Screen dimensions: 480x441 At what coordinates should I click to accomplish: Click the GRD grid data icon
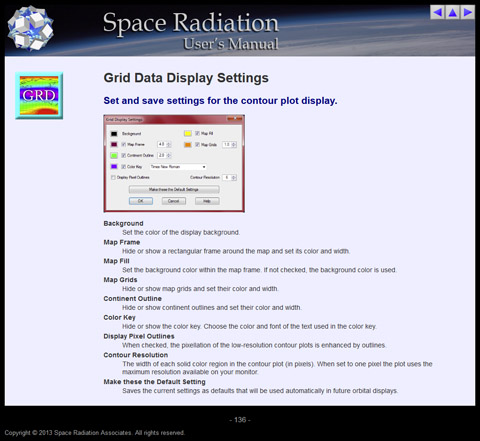point(39,96)
